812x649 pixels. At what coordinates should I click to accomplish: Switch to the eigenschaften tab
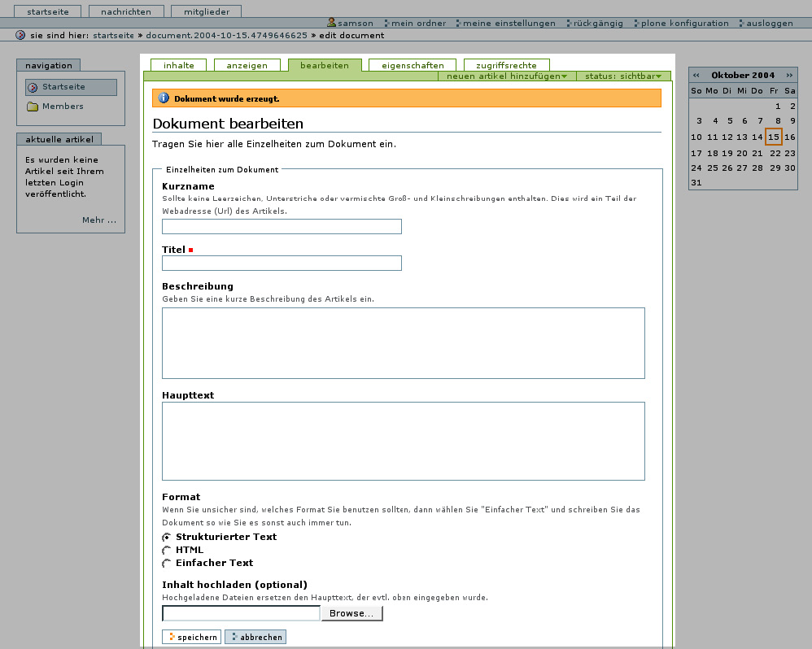coord(413,65)
